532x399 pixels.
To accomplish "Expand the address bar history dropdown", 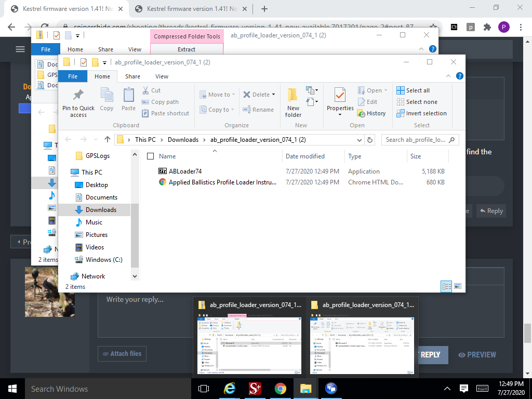I will click(x=360, y=140).
